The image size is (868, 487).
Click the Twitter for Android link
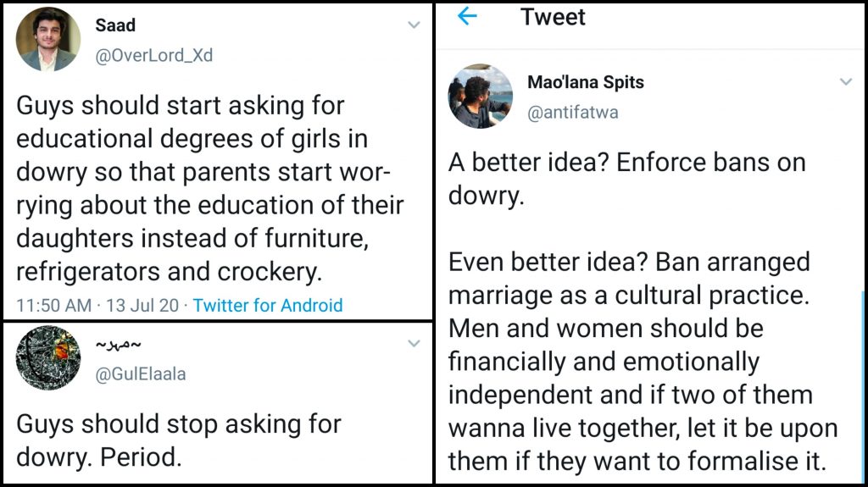268,305
